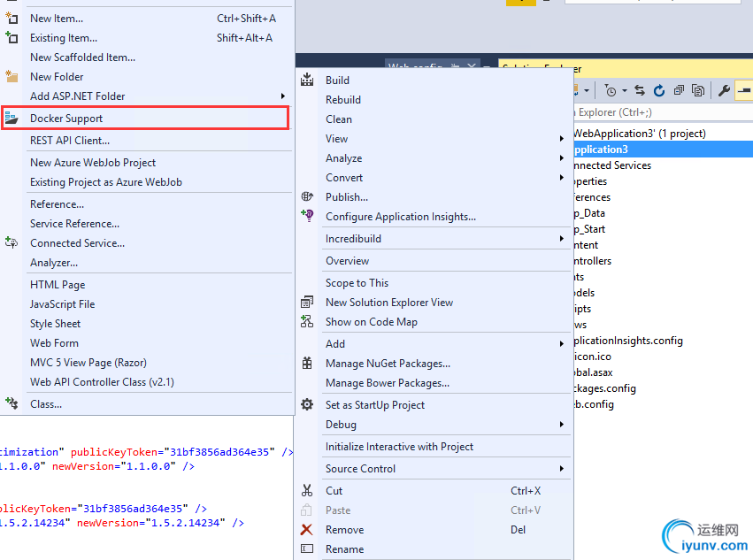Select Solution 'WebApplication3' (1 project) node
Screen dimensions: 753x560
pos(640,133)
